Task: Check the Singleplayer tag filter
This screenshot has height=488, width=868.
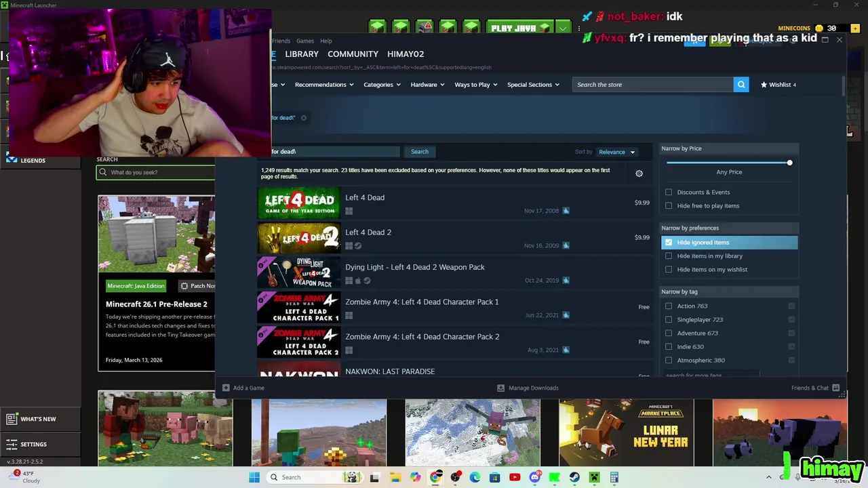Action: 669,320
